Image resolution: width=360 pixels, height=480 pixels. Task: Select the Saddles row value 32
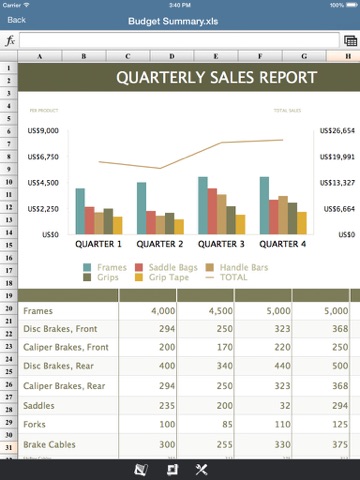click(263, 405)
